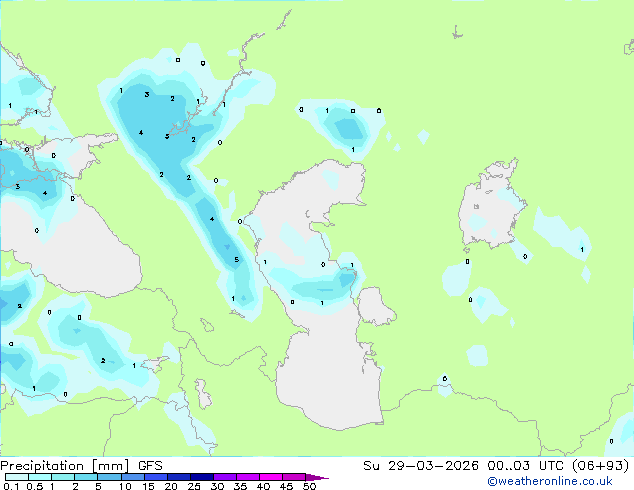The height and width of the screenshot is (490, 634).
Task: Click the legend swatch between 5 and 10
Action: (x=109, y=477)
